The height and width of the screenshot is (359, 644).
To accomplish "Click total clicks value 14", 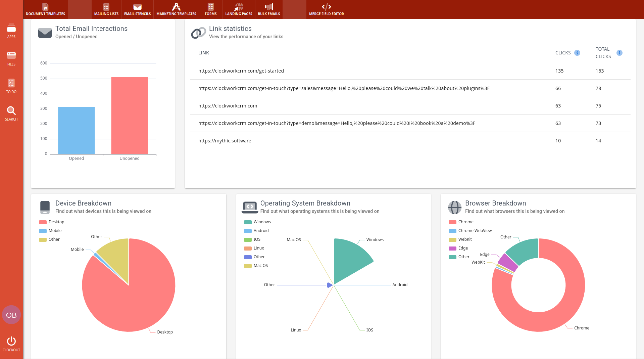I will pos(598,141).
